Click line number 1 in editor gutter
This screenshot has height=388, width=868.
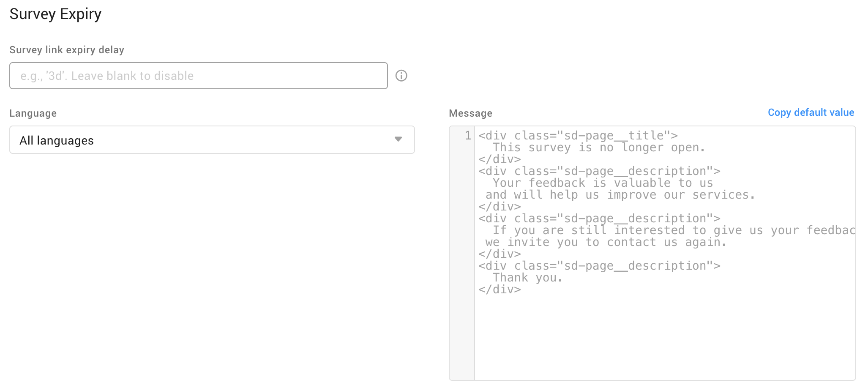tap(467, 136)
